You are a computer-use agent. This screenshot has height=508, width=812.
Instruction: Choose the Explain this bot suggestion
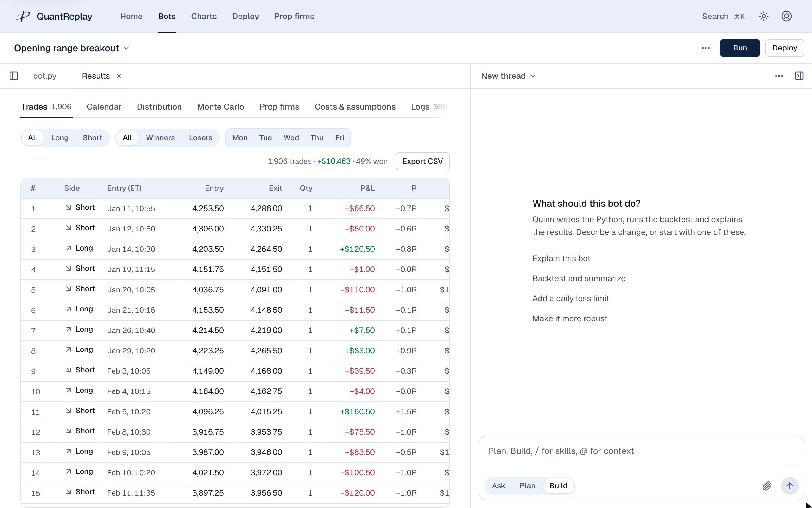561,259
